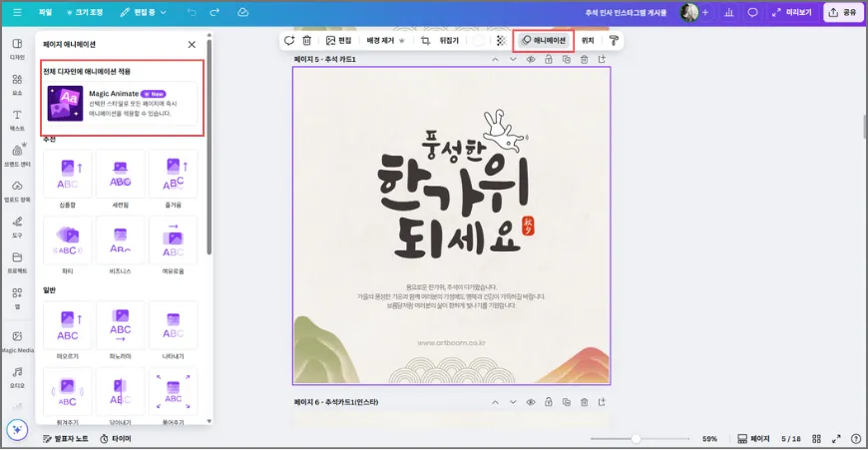Screen dimensions: 868x450
Task: Open the hamburger main menu
Action: [x=17, y=12]
